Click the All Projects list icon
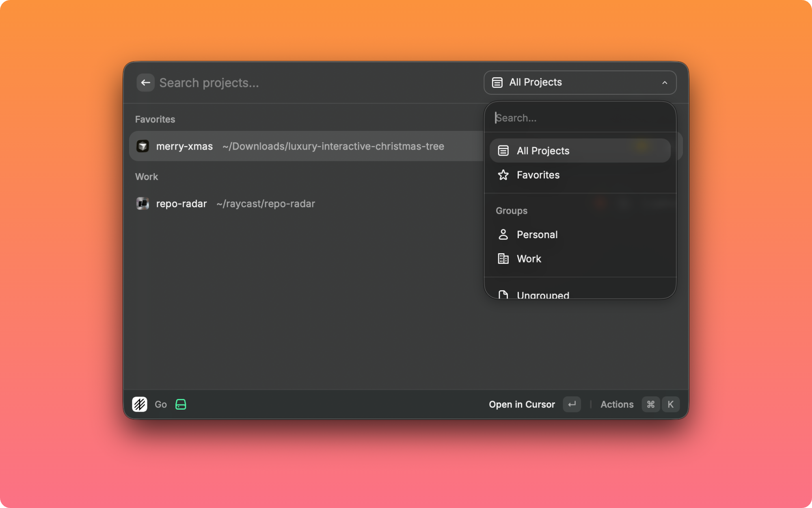Screen dimensions: 812x508 pos(503,150)
